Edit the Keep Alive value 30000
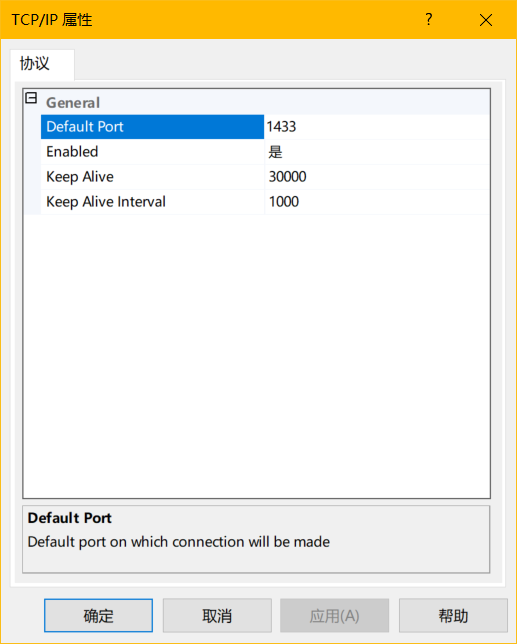The height and width of the screenshot is (644, 517). click(377, 177)
